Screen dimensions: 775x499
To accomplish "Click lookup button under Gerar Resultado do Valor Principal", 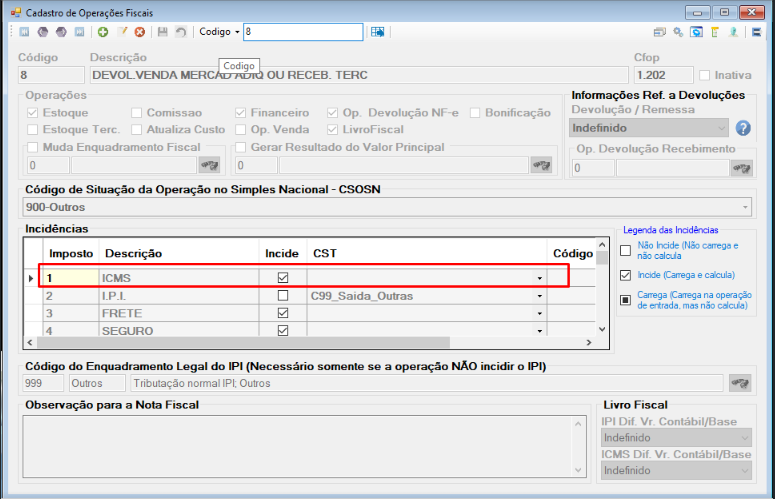I will (x=541, y=165).
